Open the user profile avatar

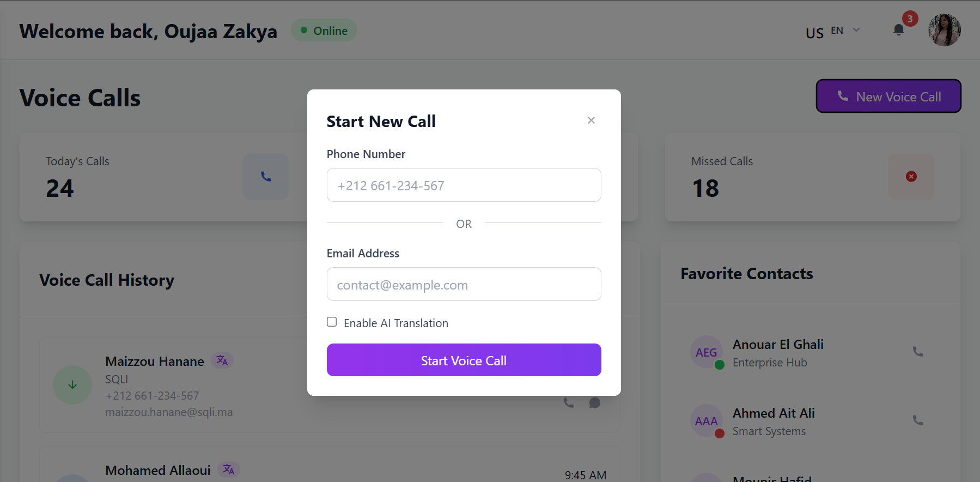point(944,31)
